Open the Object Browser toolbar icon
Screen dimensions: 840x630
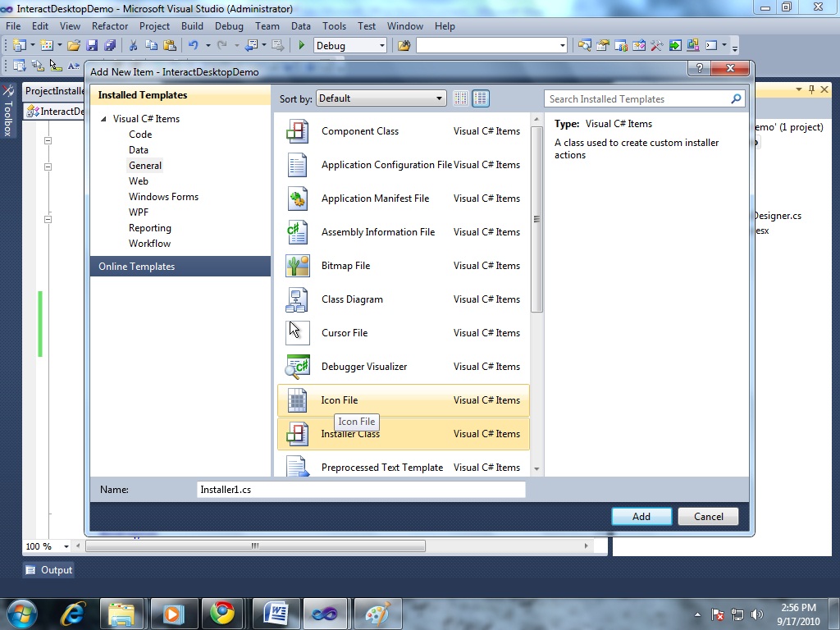coord(638,46)
